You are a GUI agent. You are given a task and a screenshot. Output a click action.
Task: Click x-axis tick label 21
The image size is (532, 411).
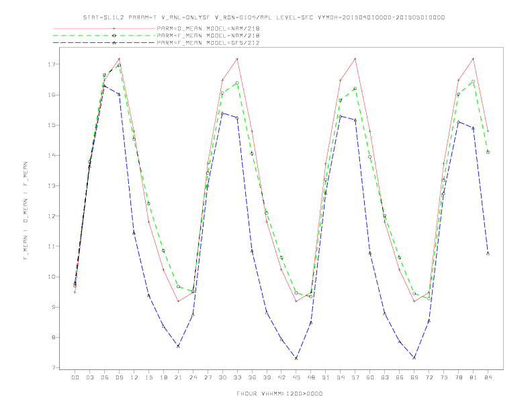coord(178,377)
